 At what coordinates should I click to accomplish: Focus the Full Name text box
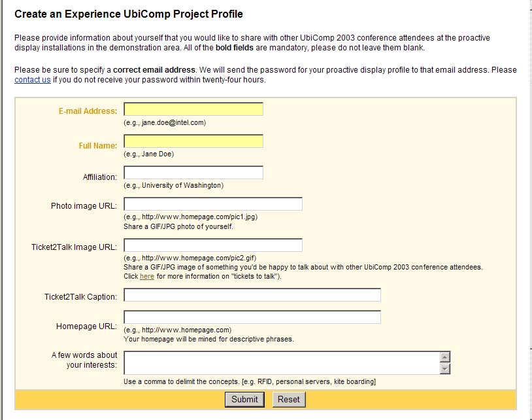point(193,141)
